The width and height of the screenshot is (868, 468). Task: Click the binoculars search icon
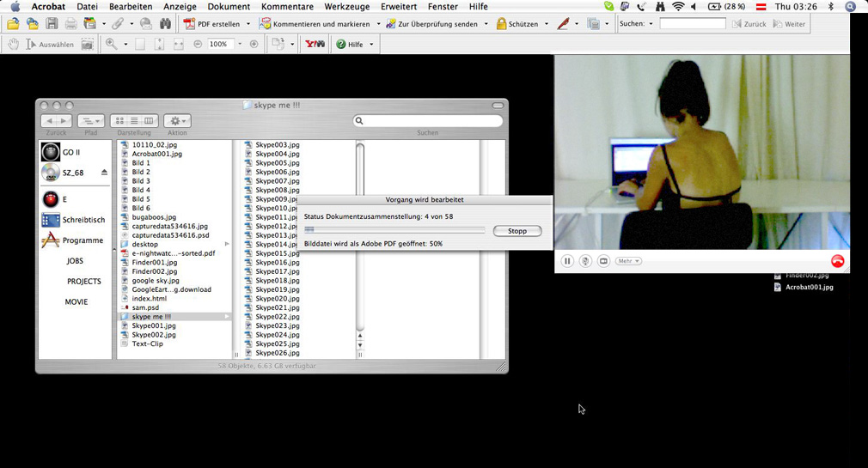coord(165,24)
